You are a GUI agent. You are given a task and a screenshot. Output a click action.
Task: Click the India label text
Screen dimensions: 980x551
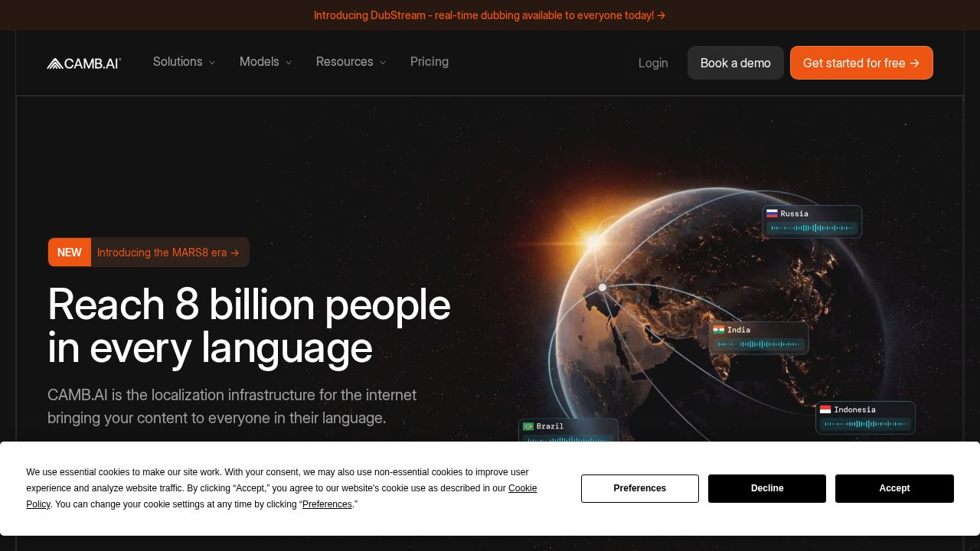click(739, 330)
